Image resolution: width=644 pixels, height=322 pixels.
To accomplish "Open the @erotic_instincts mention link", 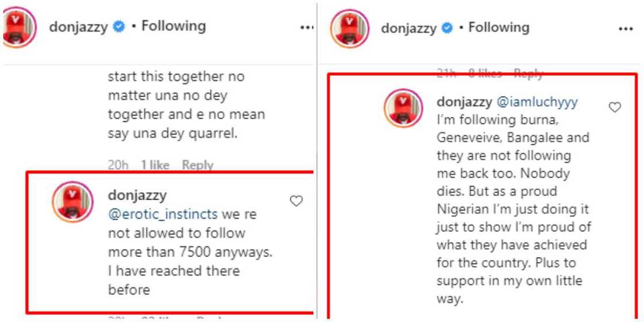I will [x=163, y=214].
